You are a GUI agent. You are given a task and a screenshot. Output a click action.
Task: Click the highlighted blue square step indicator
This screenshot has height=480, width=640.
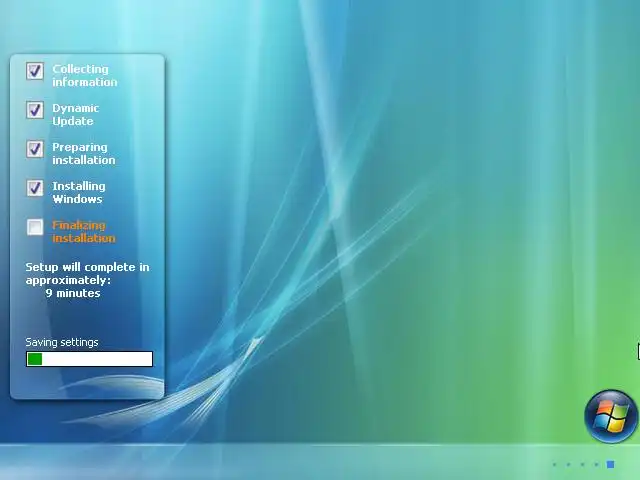pos(611,464)
